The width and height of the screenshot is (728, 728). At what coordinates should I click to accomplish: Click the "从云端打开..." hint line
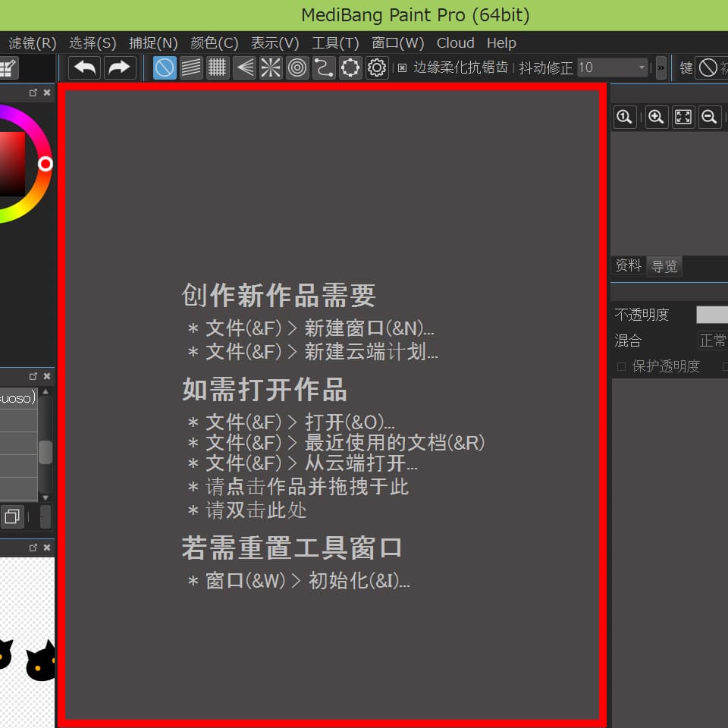[x=361, y=463]
